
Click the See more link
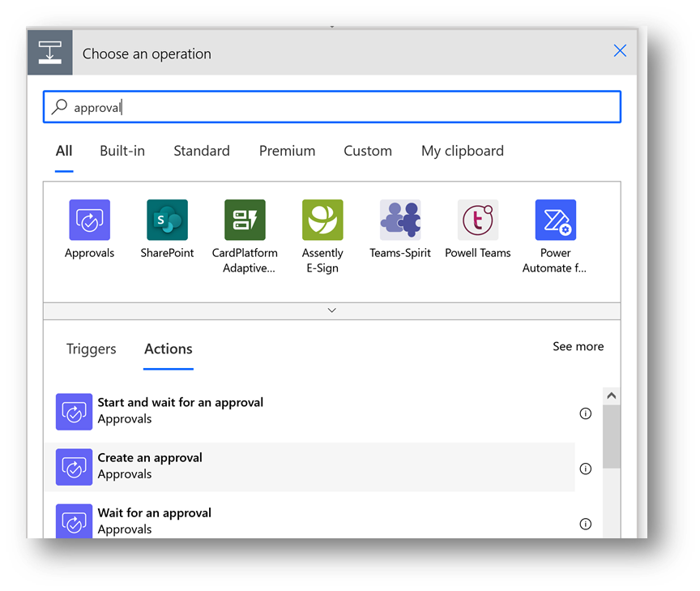pyautogui.click(x=578, y=346)
